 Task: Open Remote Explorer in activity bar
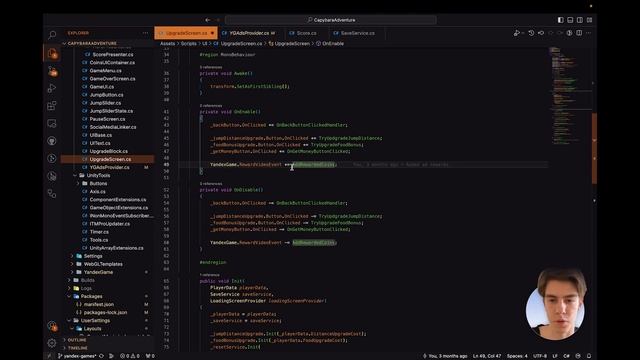pyautogui.click(x=52, y=123)
